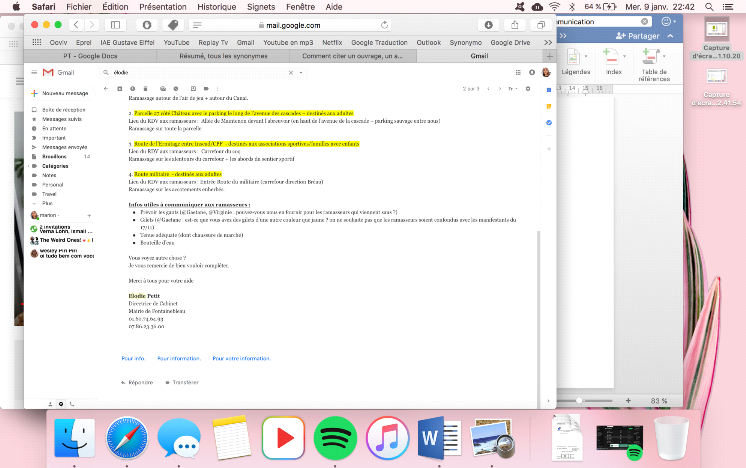
Task: Clear the Gmail search with the X
Action: [x=291, y=73]
